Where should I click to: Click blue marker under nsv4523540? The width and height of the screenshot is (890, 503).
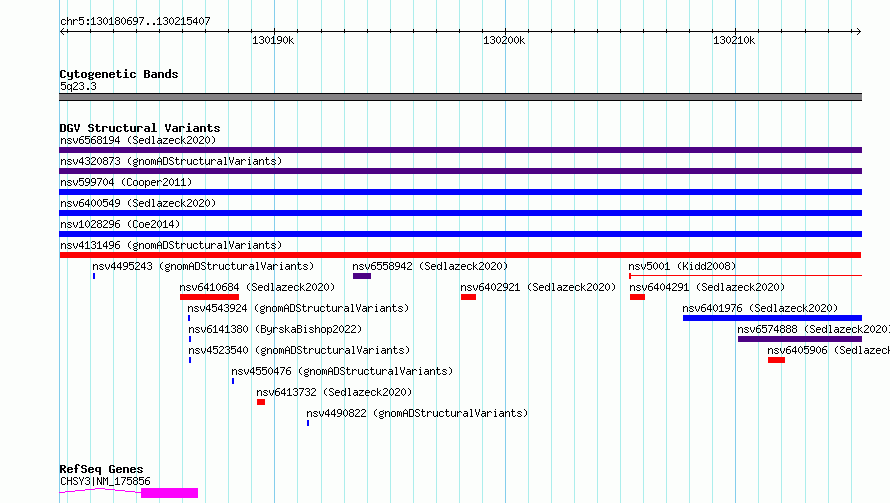click(x=190, y=360)
